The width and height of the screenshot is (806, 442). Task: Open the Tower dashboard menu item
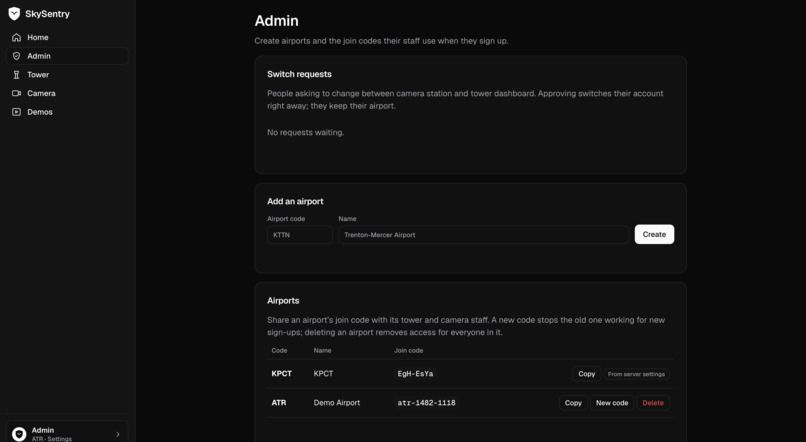tap(67, 75)
